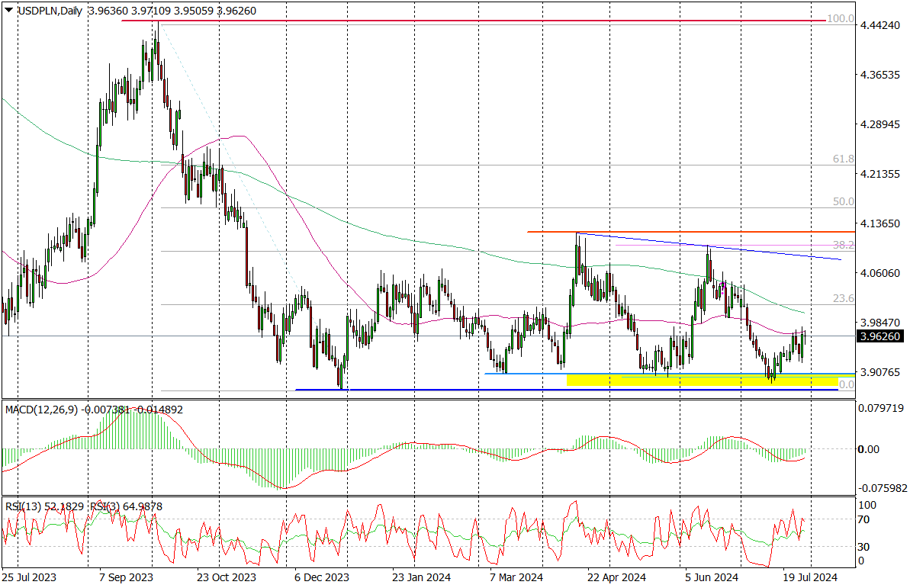
Task: Select the price scale value 4.06060
Action: point(880,273)
